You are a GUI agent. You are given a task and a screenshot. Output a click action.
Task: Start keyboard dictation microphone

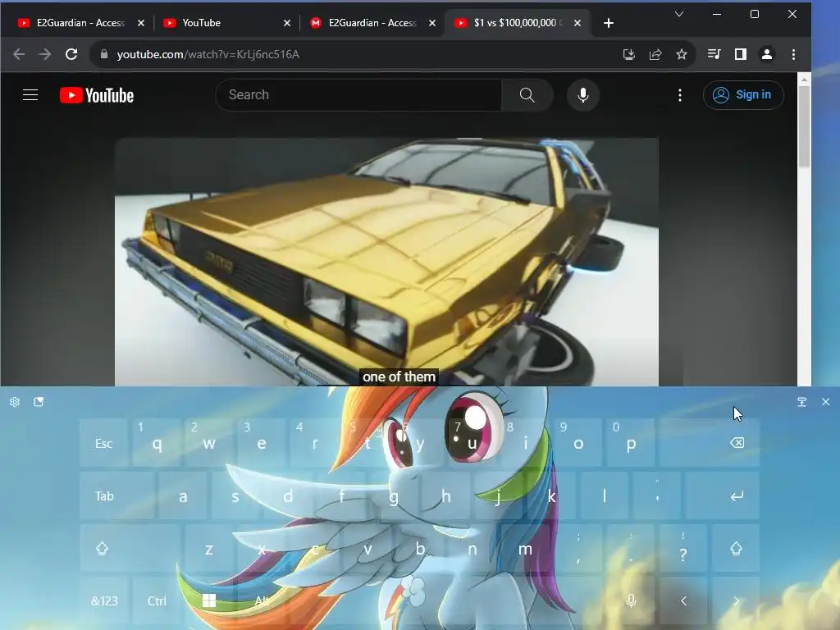pyautogui.click(x=631, y=601)
